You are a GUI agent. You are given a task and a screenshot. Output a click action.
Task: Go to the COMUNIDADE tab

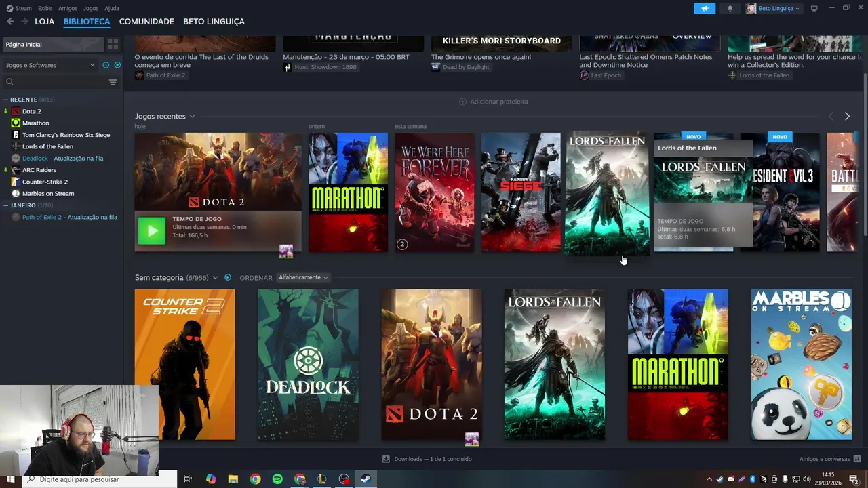click(x=146, y=22)
